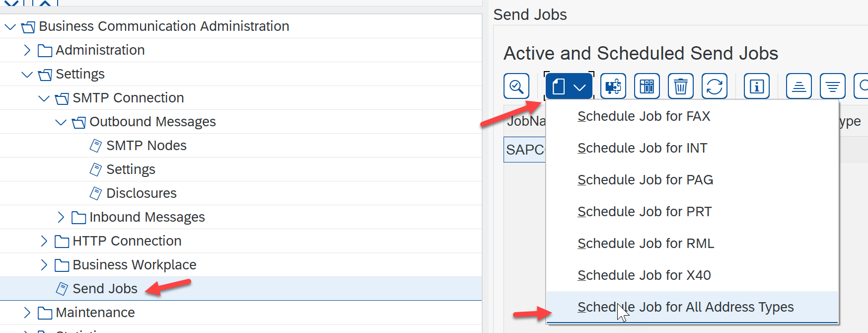Click the puzzle-piece icon in Send Jobs toolbar

[613, 86]
